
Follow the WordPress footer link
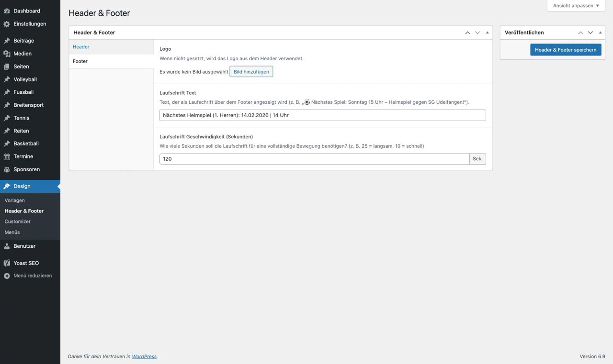pyautogui.click(x=144, y=356)
